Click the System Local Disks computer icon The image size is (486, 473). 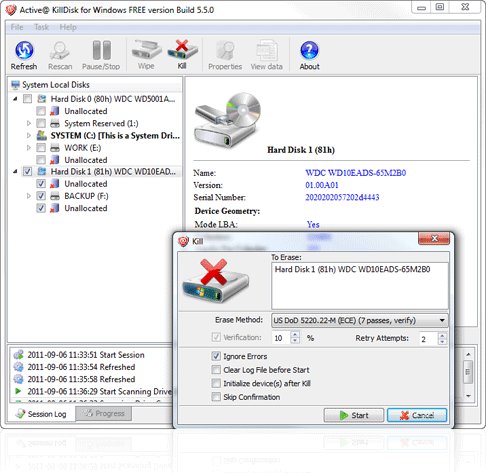[x=15, y=85]
